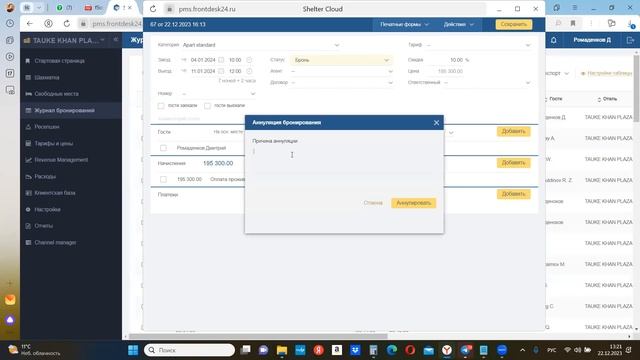The width and height of the screenshot is (640, 360).
Task: Open Стартовая страница in the sidebar
Action: [x=60, y=61]
